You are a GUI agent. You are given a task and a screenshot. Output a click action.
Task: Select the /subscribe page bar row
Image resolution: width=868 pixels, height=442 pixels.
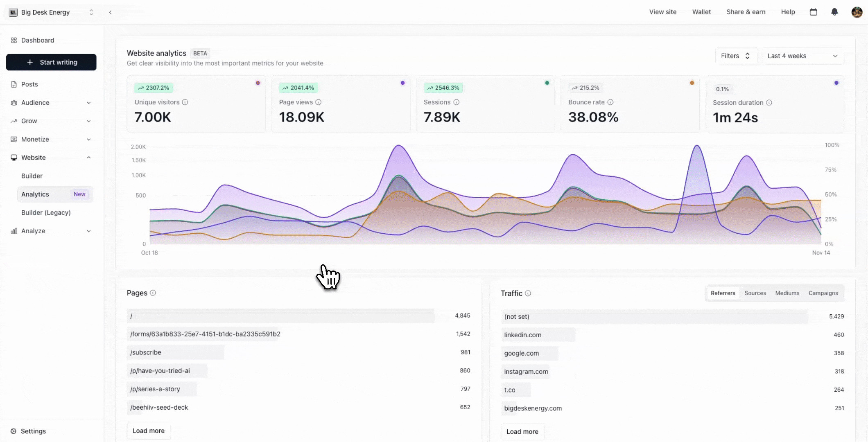tap(298, 352)
